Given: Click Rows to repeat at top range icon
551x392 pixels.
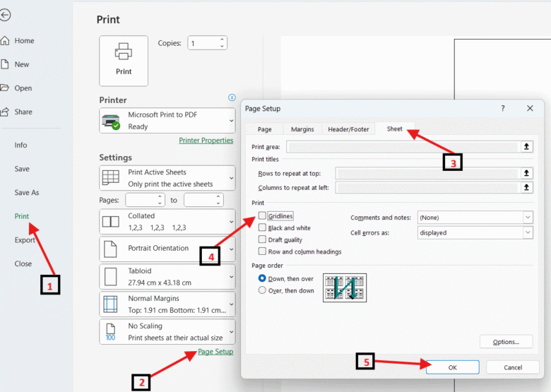Looking at the screenshot, I should coord(526,173).
